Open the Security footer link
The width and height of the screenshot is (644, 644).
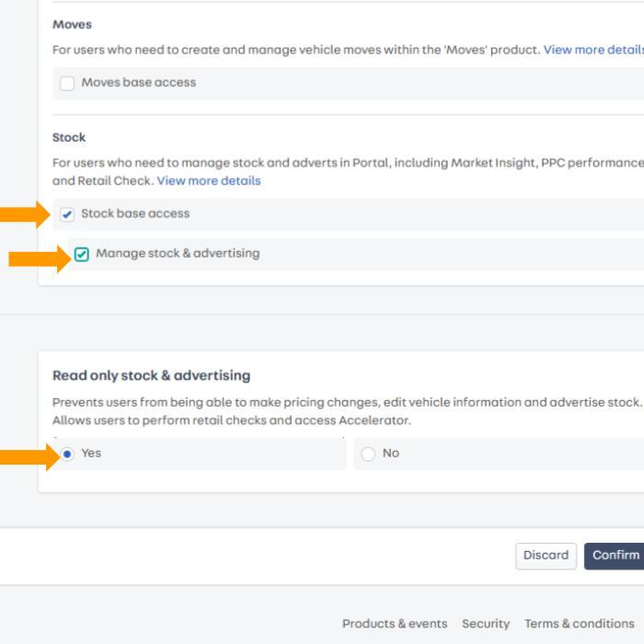click(486, 624)
